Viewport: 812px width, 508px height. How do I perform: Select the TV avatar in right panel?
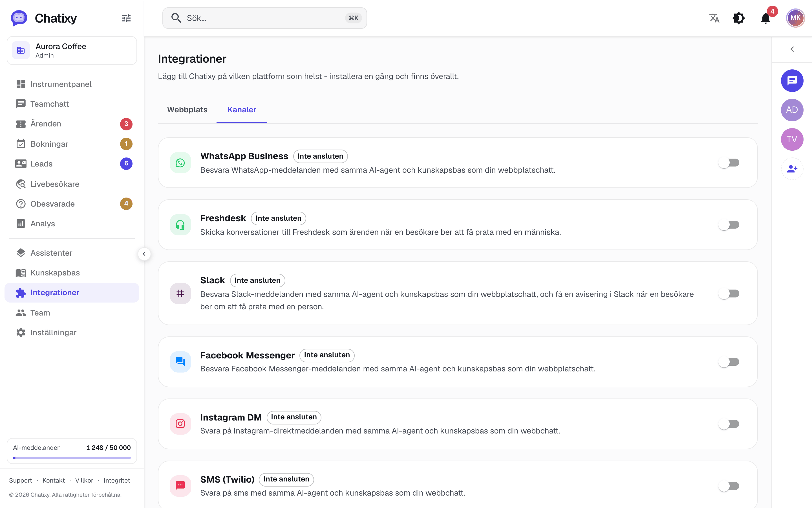792,139
